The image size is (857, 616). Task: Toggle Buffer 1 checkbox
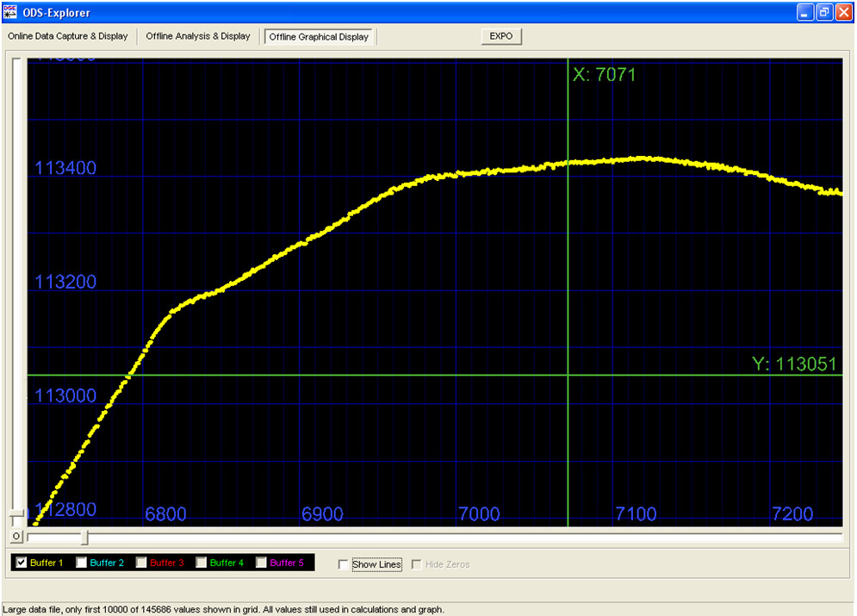click(x=22, y=562)
